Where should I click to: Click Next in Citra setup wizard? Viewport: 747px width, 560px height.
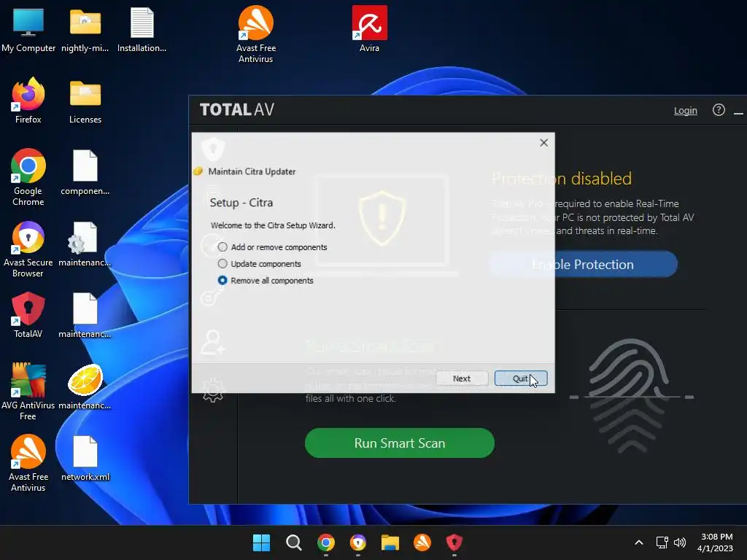pyautogui.click(x=462, y=378)
